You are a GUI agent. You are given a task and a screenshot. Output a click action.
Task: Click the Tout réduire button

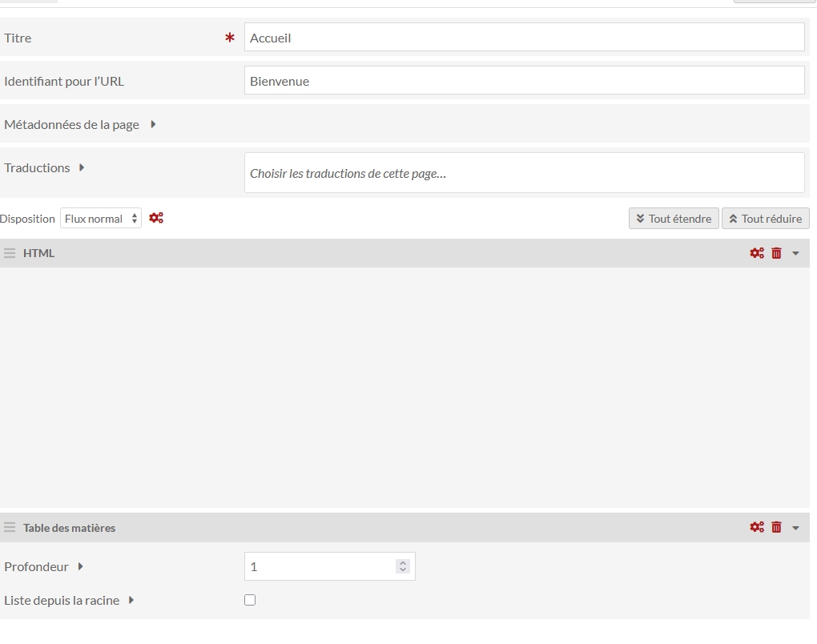(x=766, y=219)
